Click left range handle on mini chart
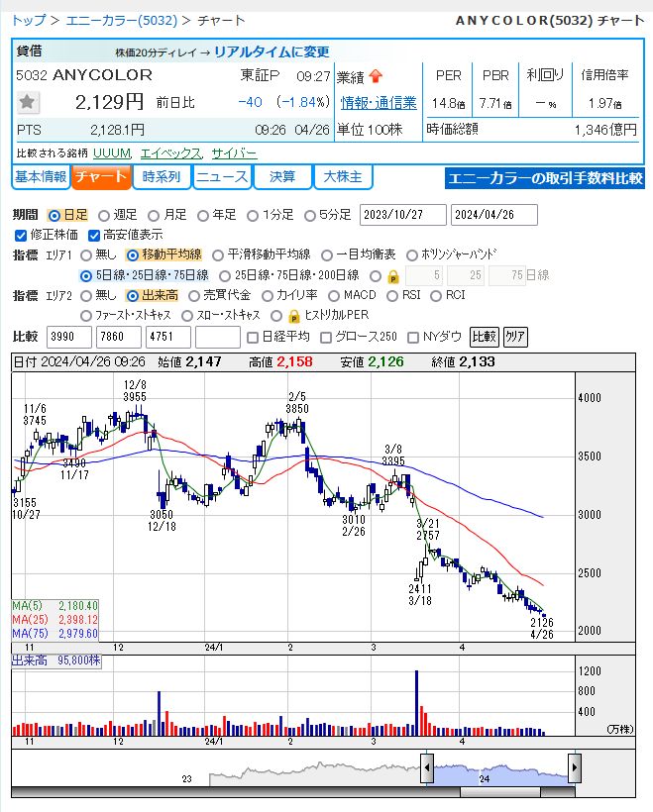Screen dimensions: 653x812 (427, 767)
